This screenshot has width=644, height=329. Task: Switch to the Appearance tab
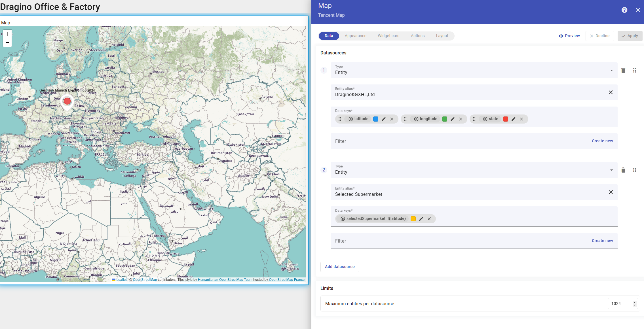pyautogui.click(x=355, y=36)
